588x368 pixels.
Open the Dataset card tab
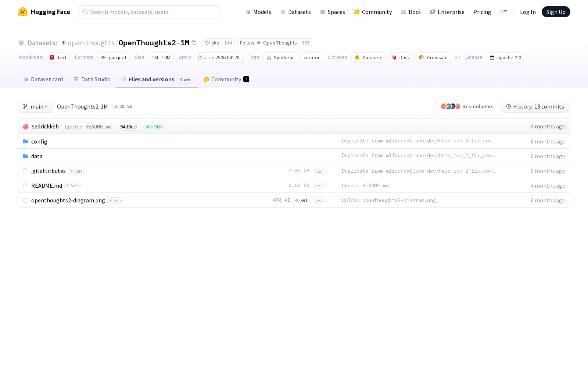(43, 79)
